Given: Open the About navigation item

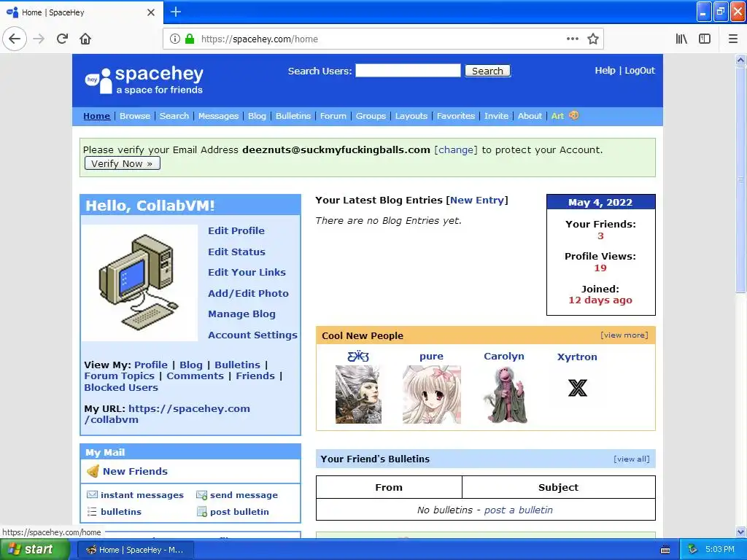Looking at the screenshot, I should coord(530,116).
